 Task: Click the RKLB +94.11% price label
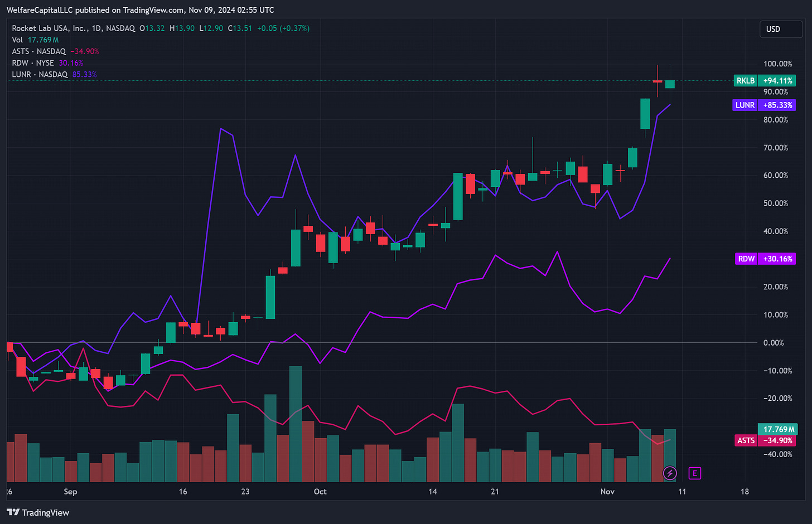point(765,81)
